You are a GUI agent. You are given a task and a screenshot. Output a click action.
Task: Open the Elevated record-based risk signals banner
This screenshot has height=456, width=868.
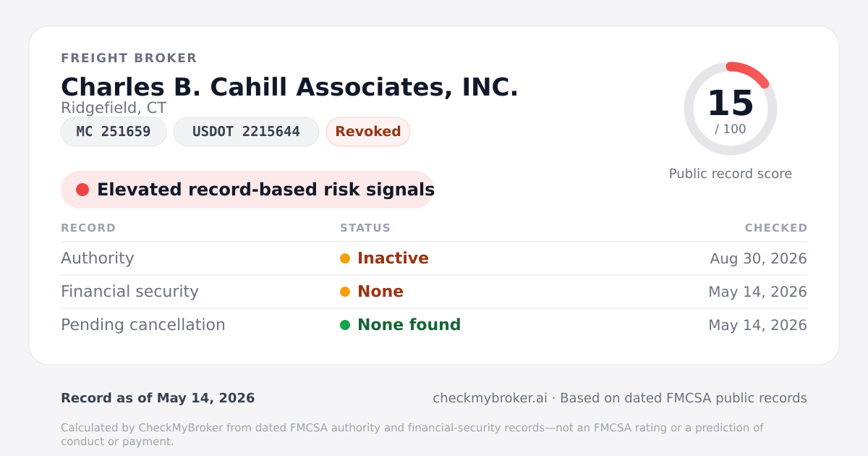(x=247, y=190)
